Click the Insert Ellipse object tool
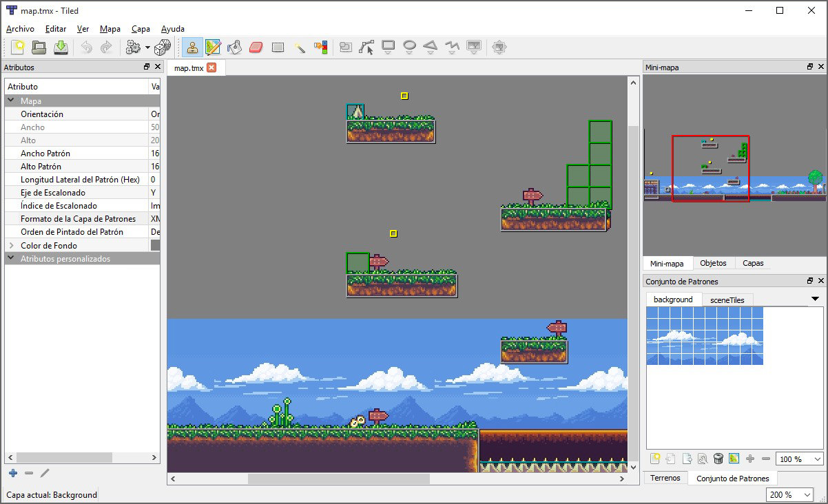The width and height of the screenshot is (828, 504). [410, 47]
